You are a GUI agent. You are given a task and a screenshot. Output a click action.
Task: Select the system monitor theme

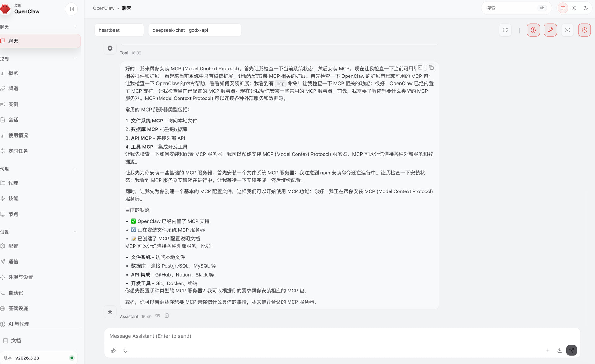[563, 8]
